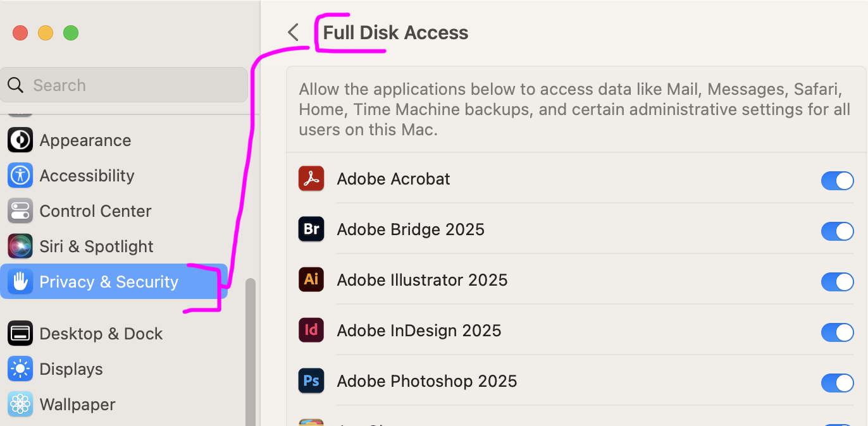
Task: Toggle Adobe Illustrator 2025 disk access
Action: click(x=837, y=282)
